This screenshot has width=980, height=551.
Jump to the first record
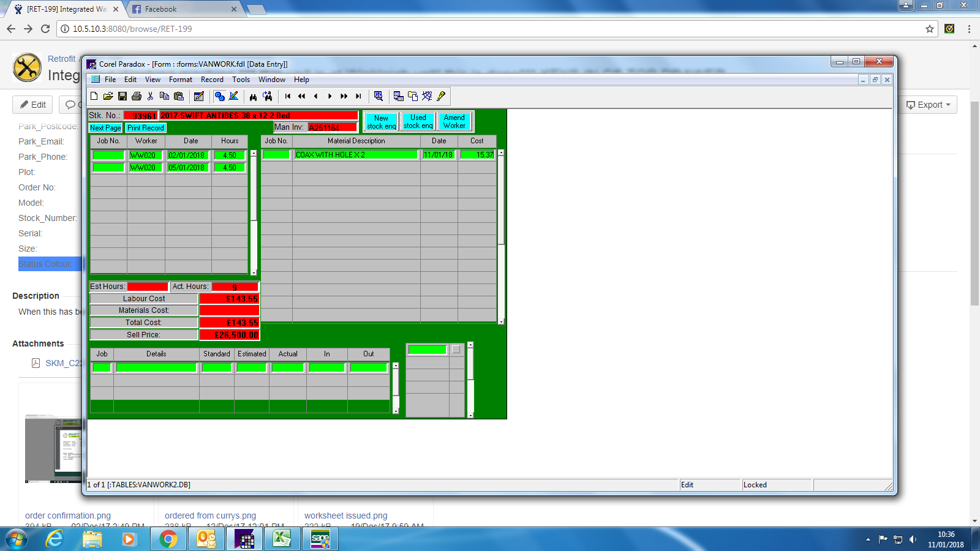(288, 96)
